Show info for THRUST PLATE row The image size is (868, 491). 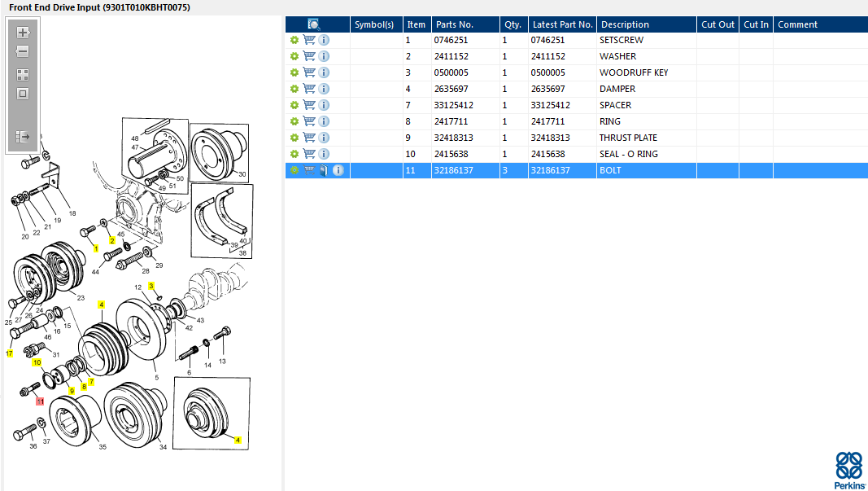(x=325, y=138)
